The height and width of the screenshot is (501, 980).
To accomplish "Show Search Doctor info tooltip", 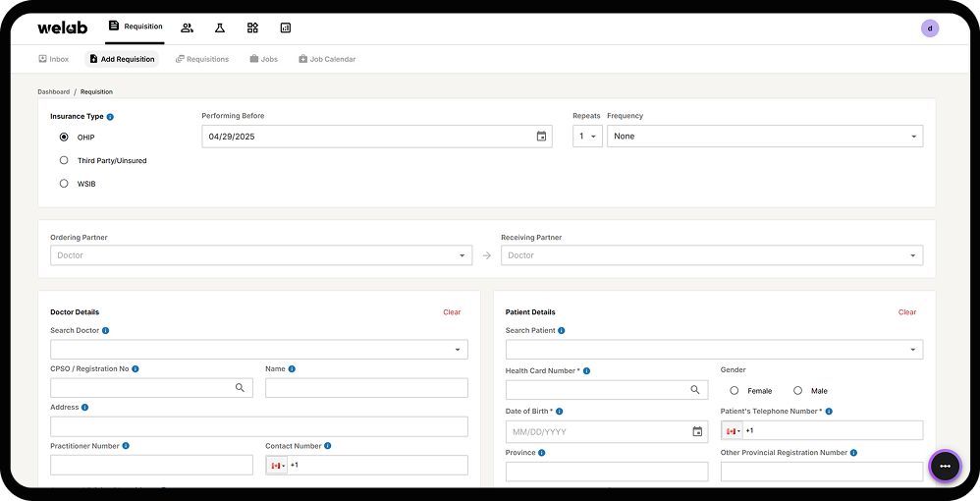I will 106,330.
